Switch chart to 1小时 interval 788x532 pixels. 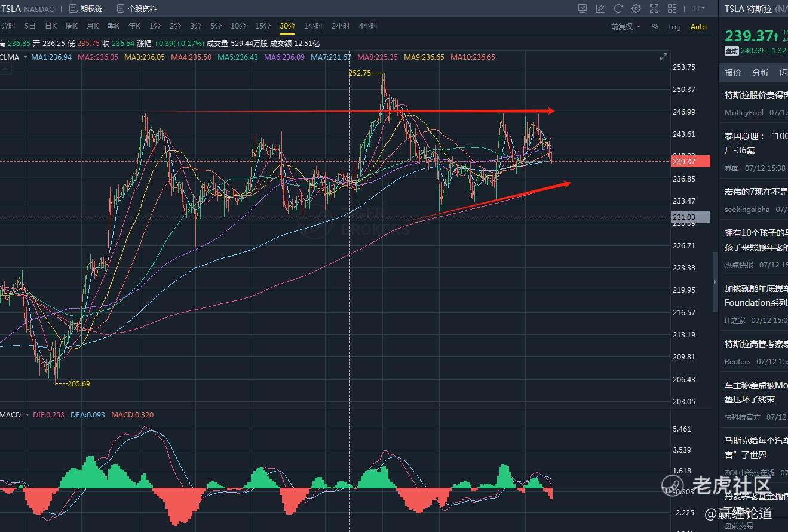click(313, 26)
